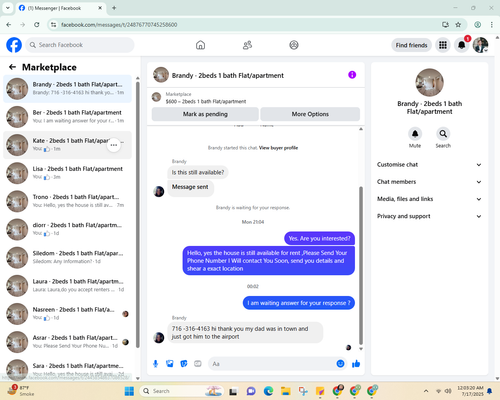Mute the chat with the bell icon
Screen dimensions: 500x400
tap(415, 134)
